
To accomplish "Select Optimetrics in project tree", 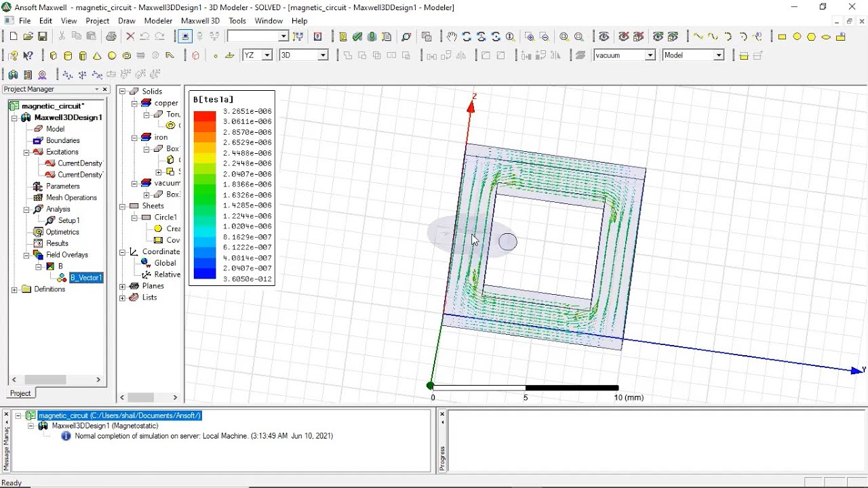I will pyautogui.click(x=62, y=232).
